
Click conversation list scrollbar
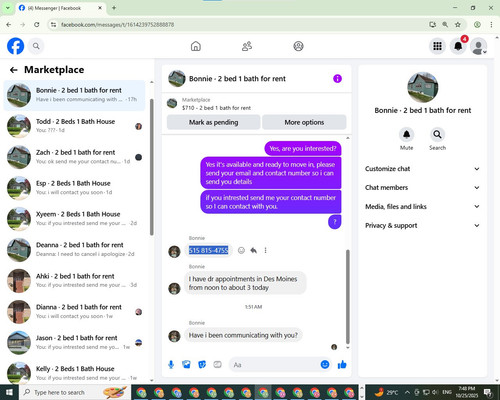152,167
